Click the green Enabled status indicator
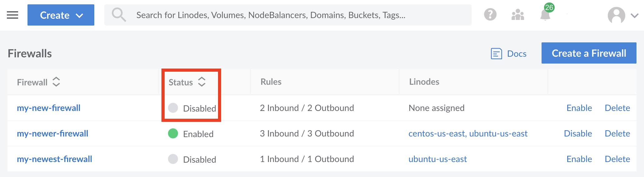 pos(173,133)
